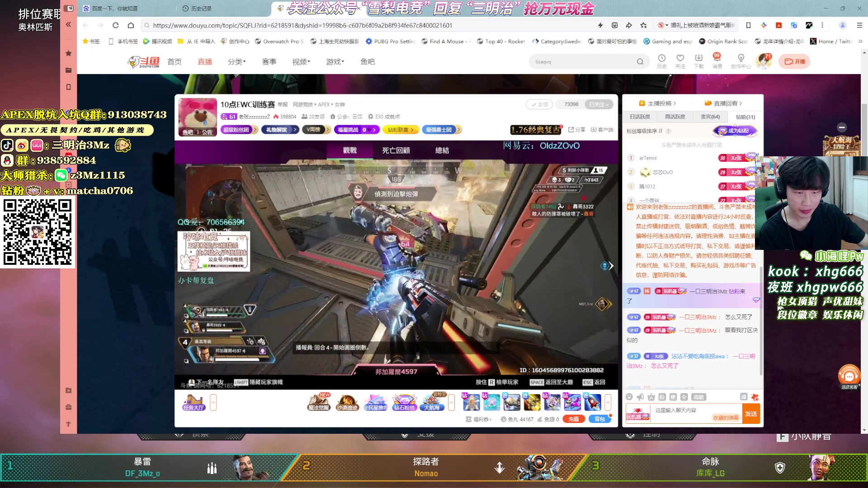
Task: Click 充值 recharge button
Action: tap(574, 419)
